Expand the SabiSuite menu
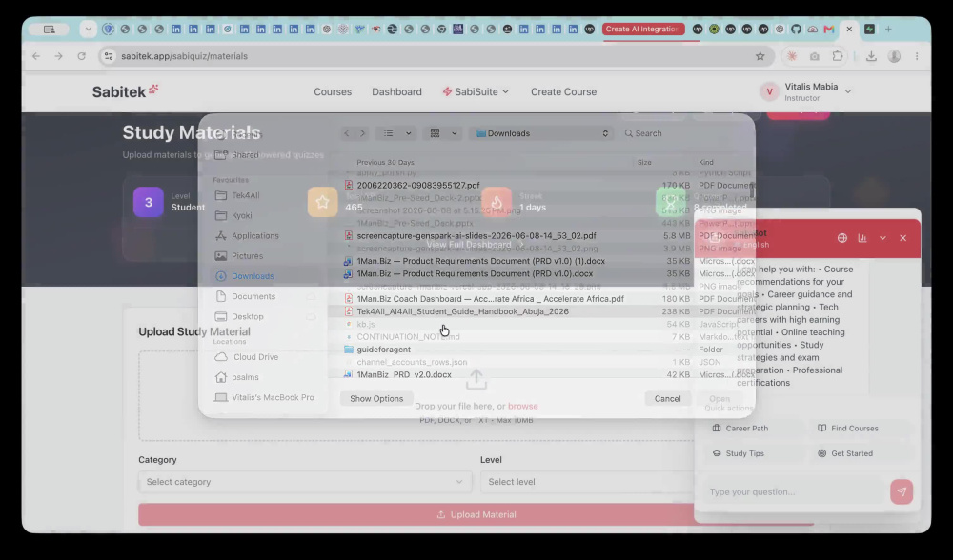Viewport: 953px width, 560px height. point(476,91)
